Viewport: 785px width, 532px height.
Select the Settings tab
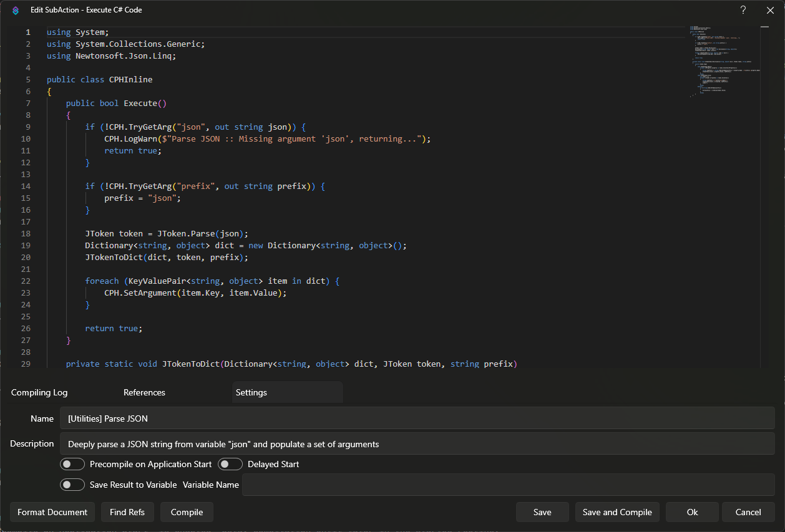251,392
